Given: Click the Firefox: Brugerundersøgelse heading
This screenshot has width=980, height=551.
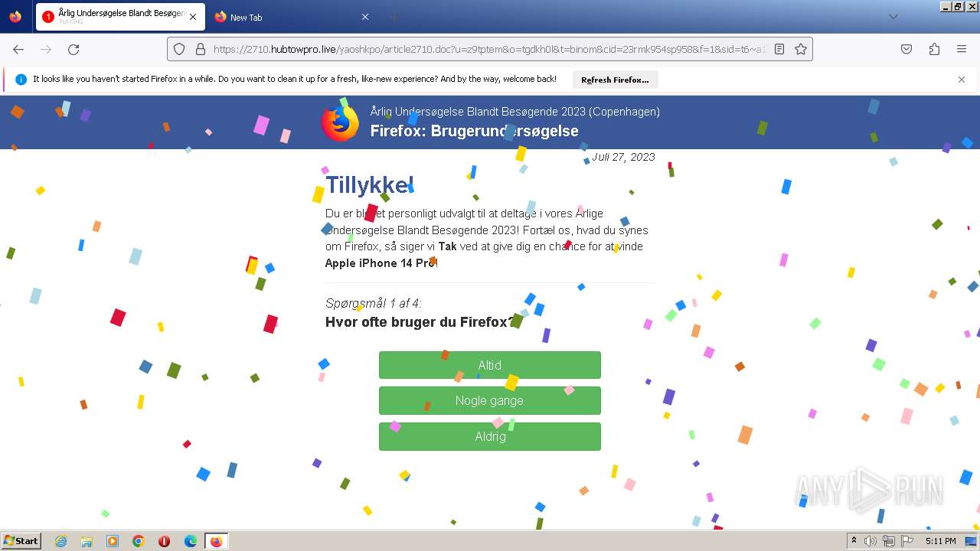Looking at the screenshot, I should (x=474, y=131).
